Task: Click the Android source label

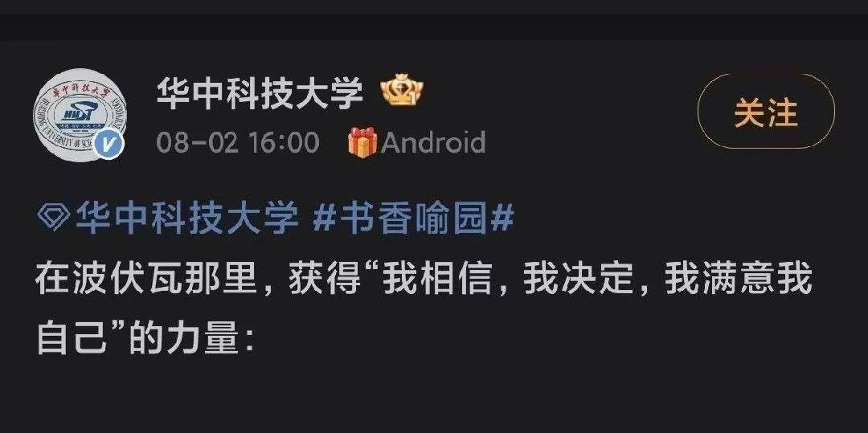Action: (433, 143)
